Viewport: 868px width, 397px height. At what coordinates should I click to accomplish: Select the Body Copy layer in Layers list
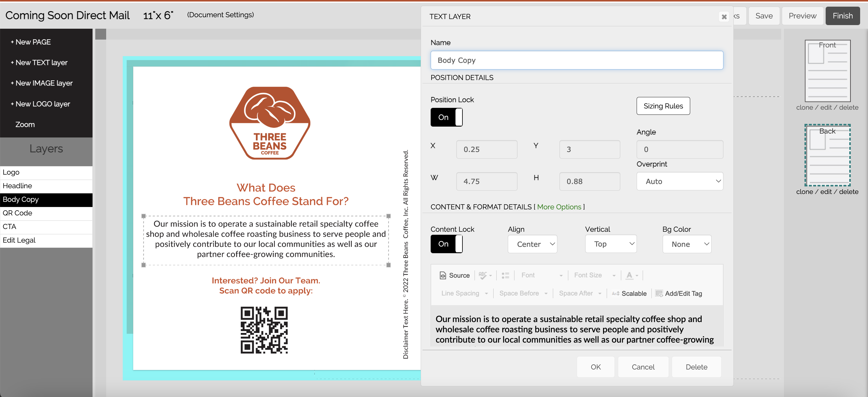tap(46, 199)
